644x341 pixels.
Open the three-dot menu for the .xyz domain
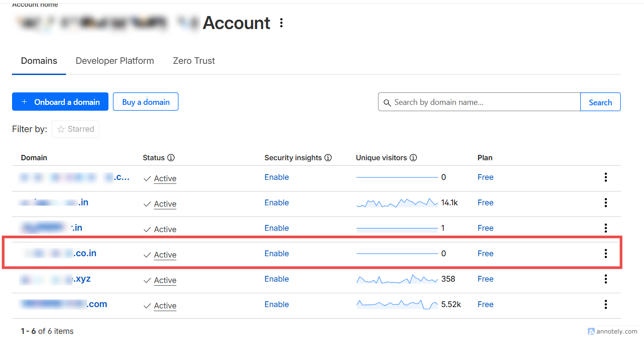coord(606,279)
